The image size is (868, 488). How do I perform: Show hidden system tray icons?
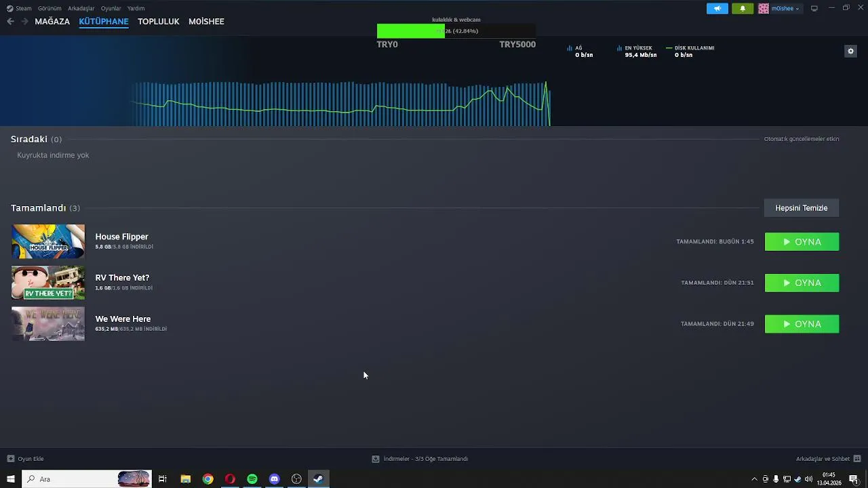pyautogui.click(x=754, y=479)
